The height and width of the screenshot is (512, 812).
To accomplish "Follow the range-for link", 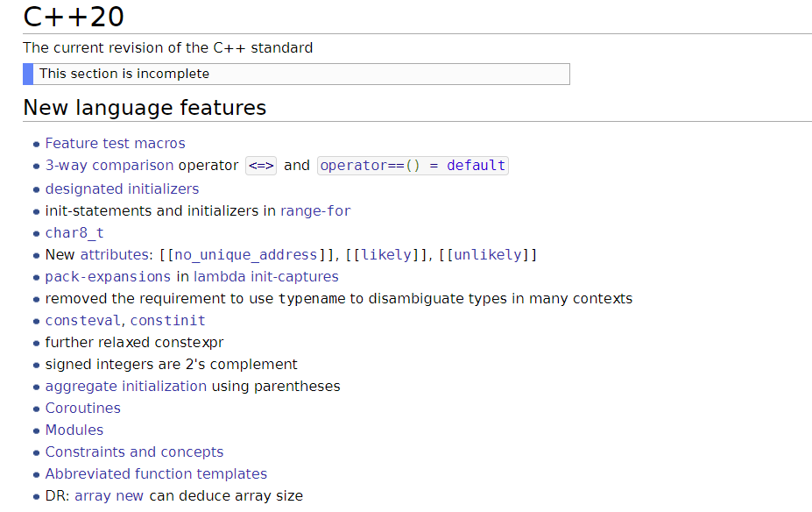I will 315,211.
